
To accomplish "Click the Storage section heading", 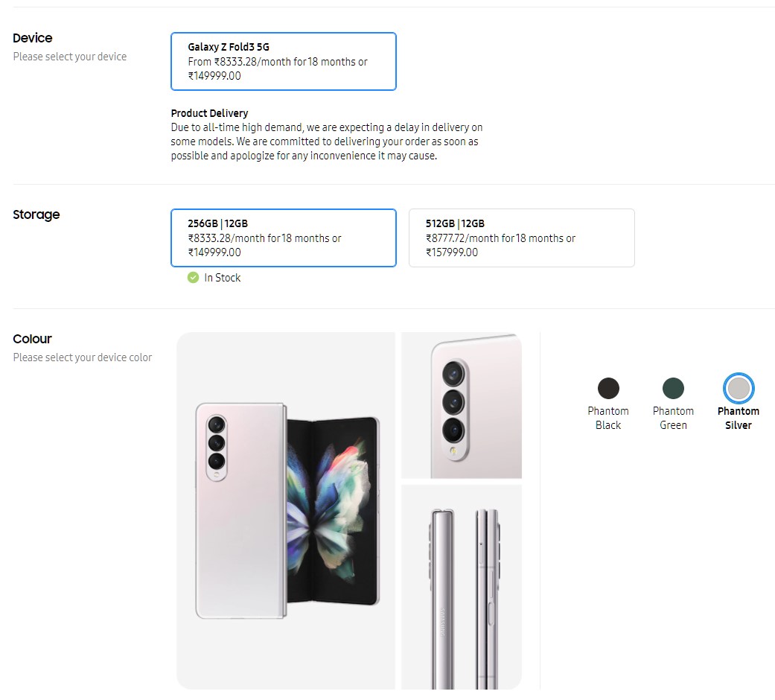I will [36, 214].
